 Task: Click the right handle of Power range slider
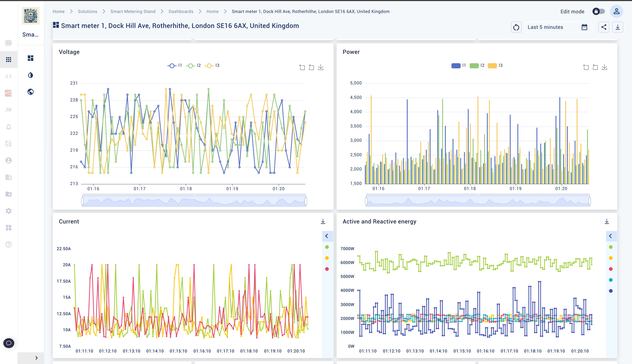[589, 201]
